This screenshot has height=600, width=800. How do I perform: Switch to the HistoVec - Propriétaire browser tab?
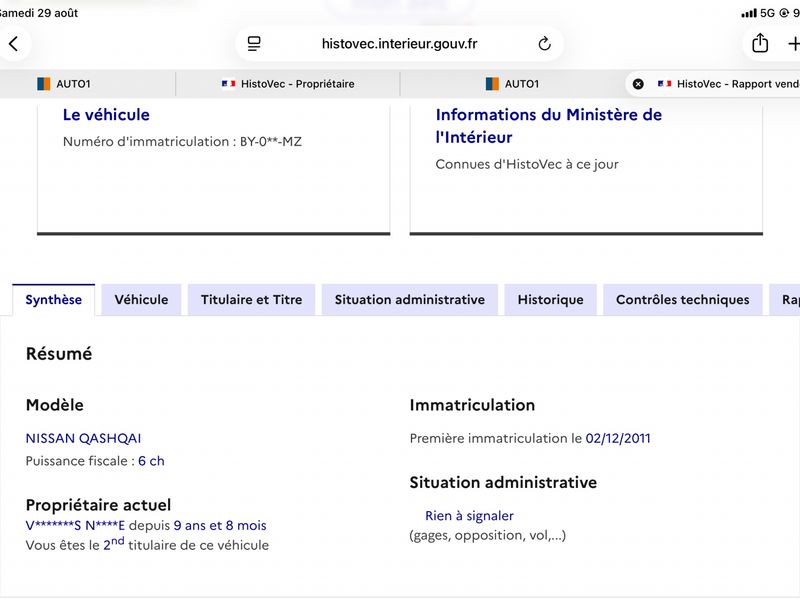click(288, 84)
